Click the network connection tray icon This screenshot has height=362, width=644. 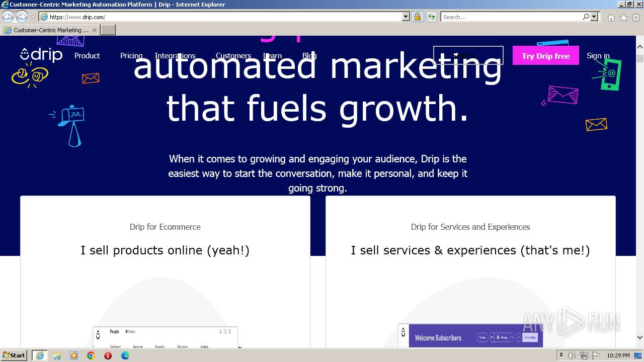point(584,355)
